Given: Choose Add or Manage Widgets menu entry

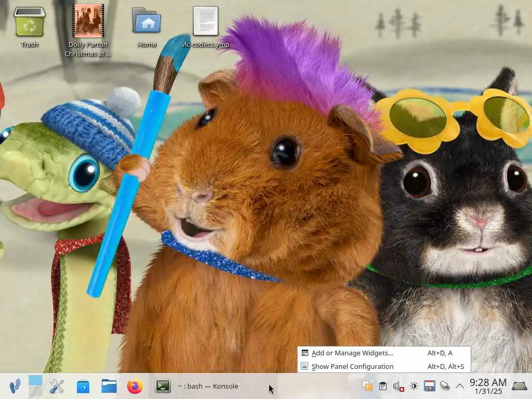Looking at the screenshot, I should click(384, 353).
